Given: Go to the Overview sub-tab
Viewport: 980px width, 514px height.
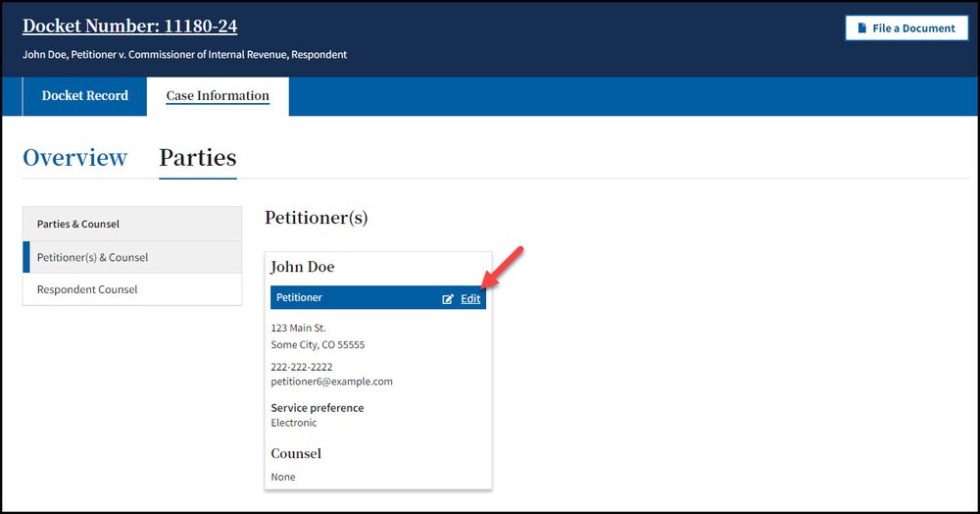Looking at the screenshot, I should point(75,158).
